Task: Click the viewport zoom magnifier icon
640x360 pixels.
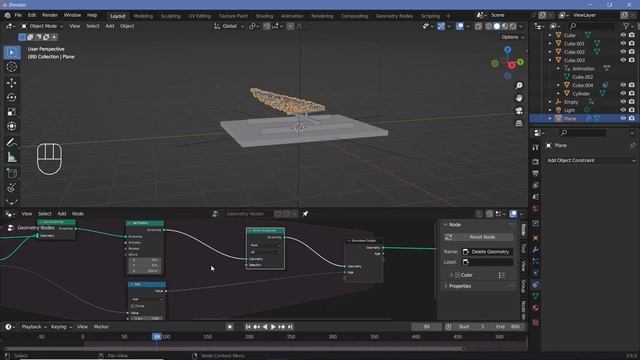Action: click(x=519, y=85)
